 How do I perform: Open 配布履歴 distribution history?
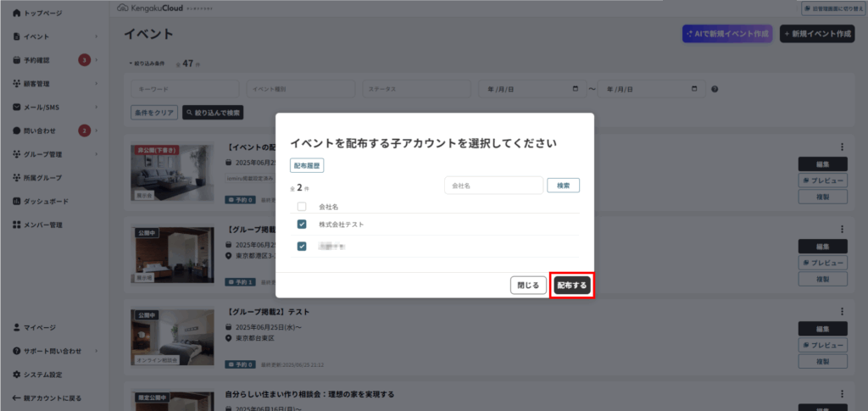tap(307, 166)
